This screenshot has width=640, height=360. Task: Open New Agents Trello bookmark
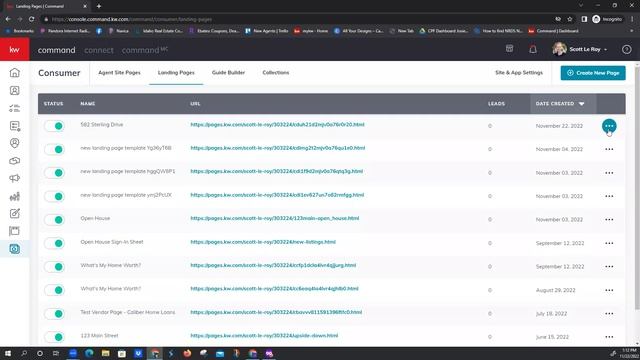coord(267,31)
